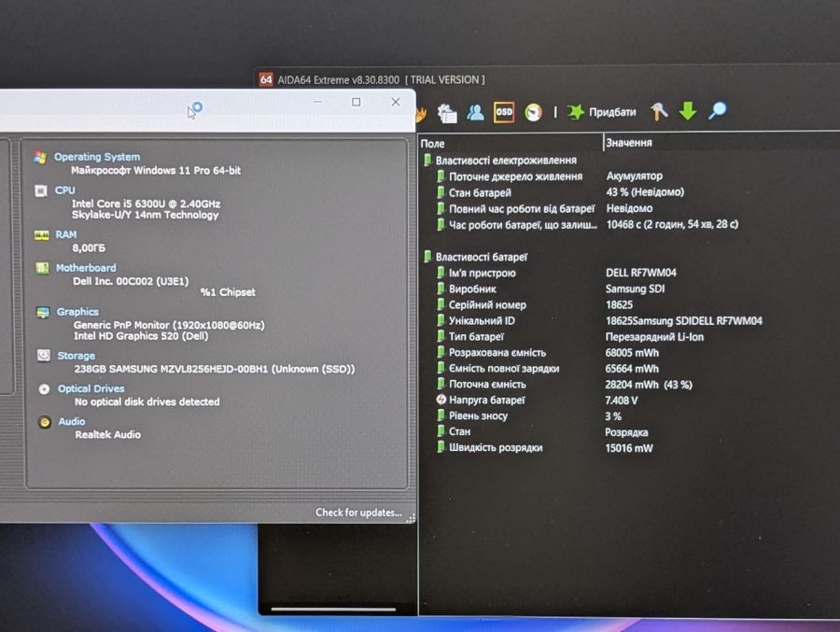840x632 pixels.
Task: Click the Intel Core i5 6300U text
Action: 146,204
